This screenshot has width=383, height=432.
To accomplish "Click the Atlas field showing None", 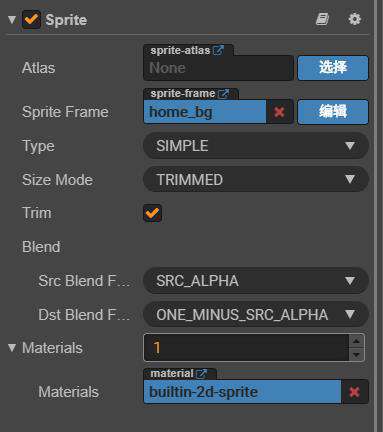I will 218,68.
